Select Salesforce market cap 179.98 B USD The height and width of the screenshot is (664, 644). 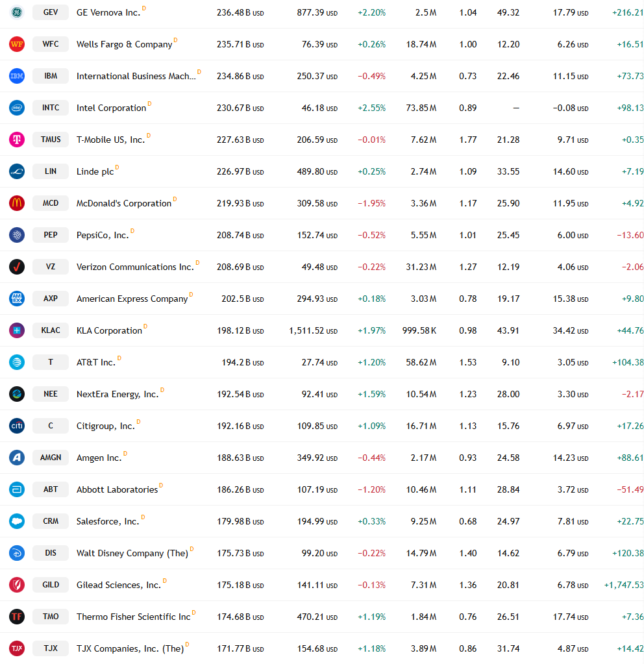tap(240, 521)
